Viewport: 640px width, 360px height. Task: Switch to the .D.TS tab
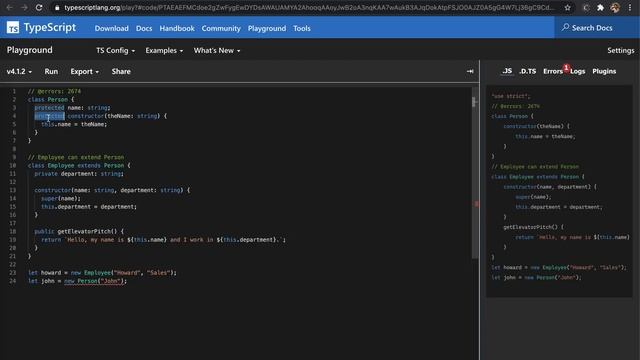point(527,71)
